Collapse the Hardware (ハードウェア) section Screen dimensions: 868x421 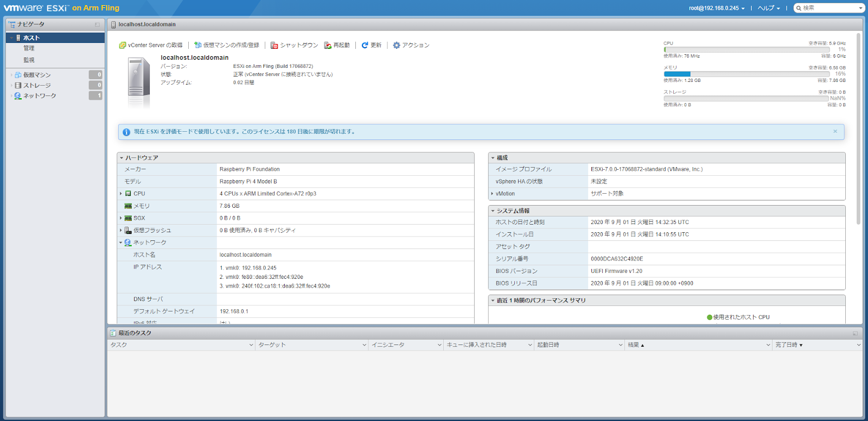tap(122, 158)
